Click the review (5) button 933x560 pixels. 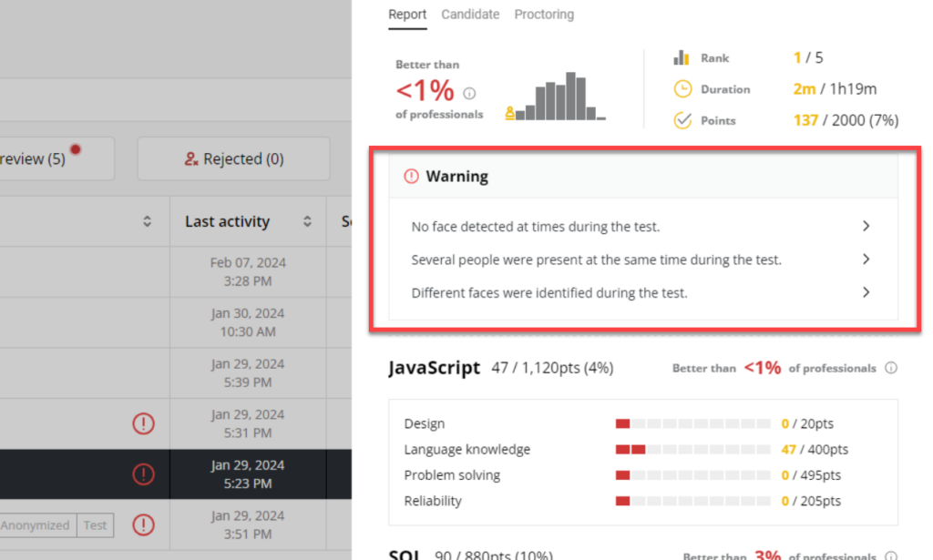click(x=36, y=158)
